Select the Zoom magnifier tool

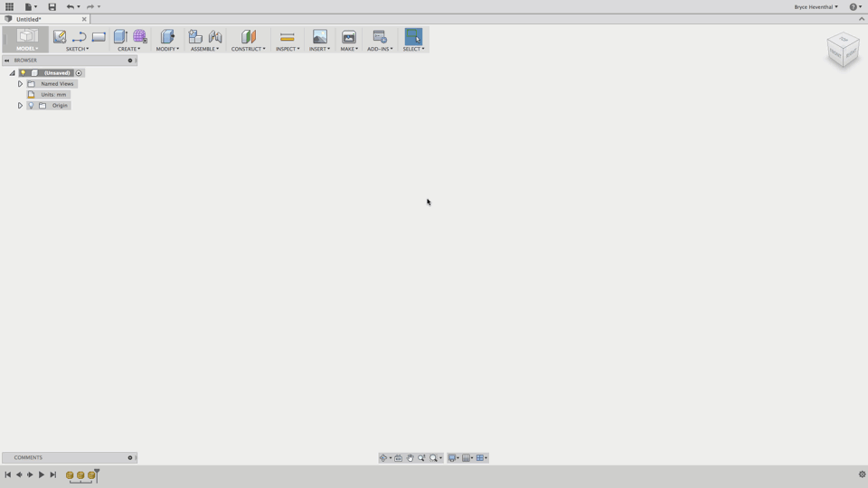point(422,457)
